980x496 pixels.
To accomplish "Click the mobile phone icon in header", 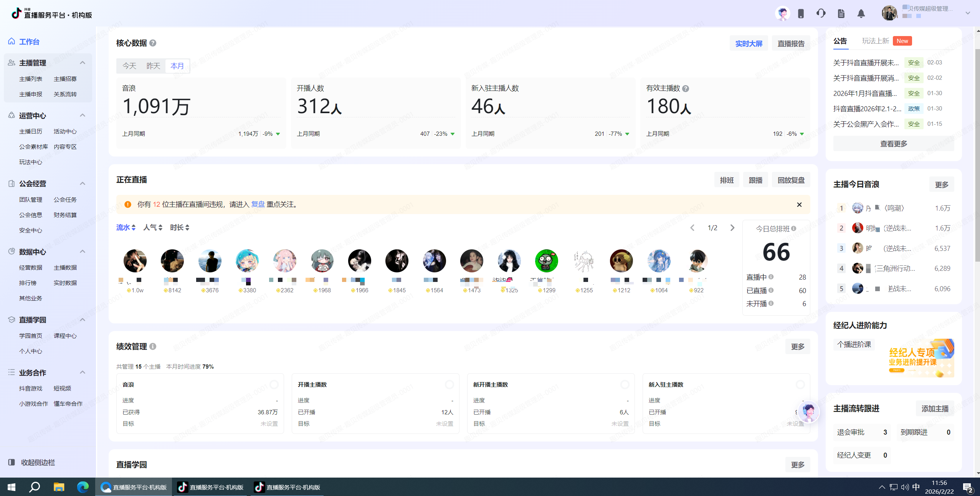I will (801, 14).
